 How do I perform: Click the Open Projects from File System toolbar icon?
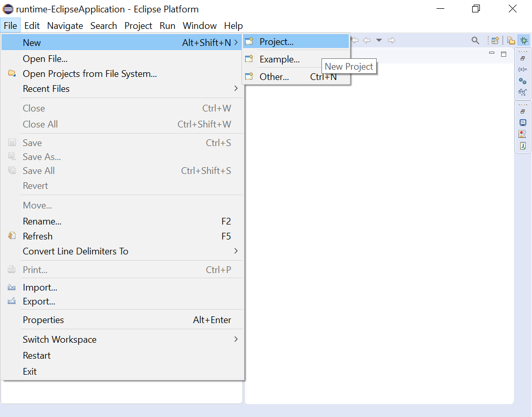click(x=510, y=40)
